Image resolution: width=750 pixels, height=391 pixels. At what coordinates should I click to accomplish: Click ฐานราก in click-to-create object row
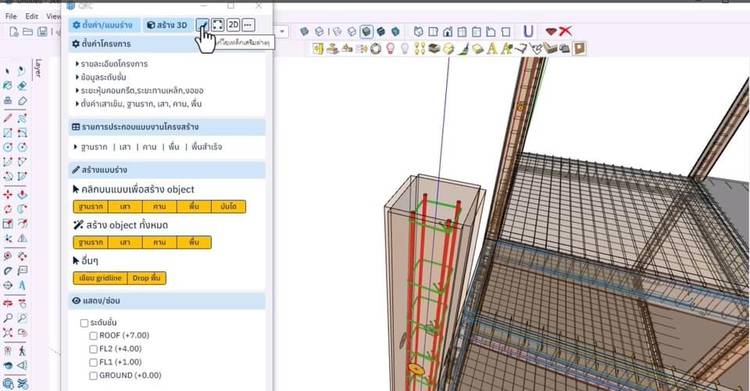pyautogui.click(x=91, y=207)
